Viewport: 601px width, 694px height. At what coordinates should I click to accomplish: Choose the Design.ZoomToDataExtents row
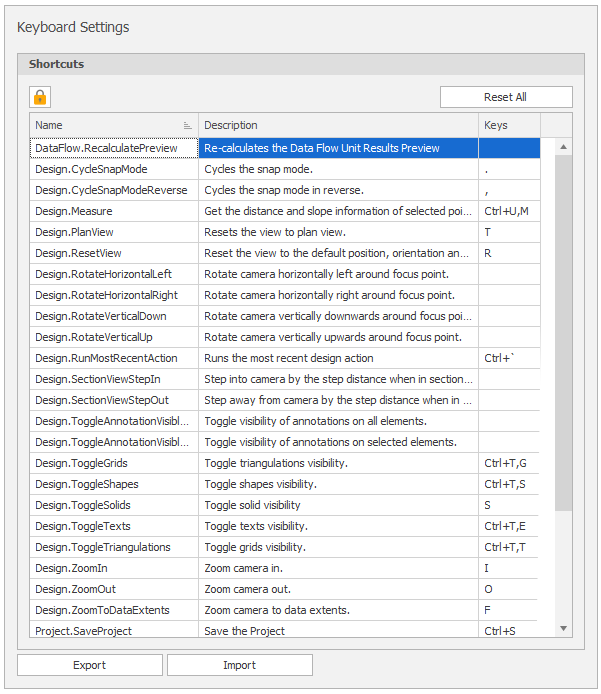[x=102, y=610]
